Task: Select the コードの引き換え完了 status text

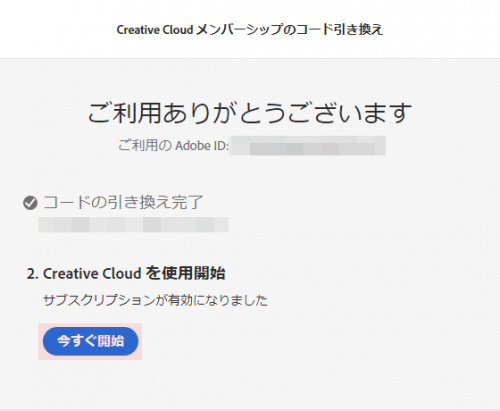Action: [123, 202]
